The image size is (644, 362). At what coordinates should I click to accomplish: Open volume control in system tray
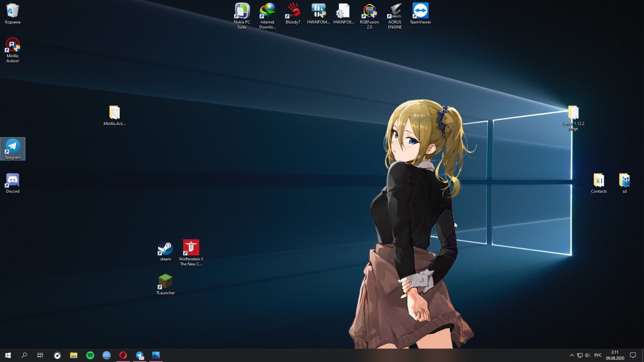pos(588,355)
